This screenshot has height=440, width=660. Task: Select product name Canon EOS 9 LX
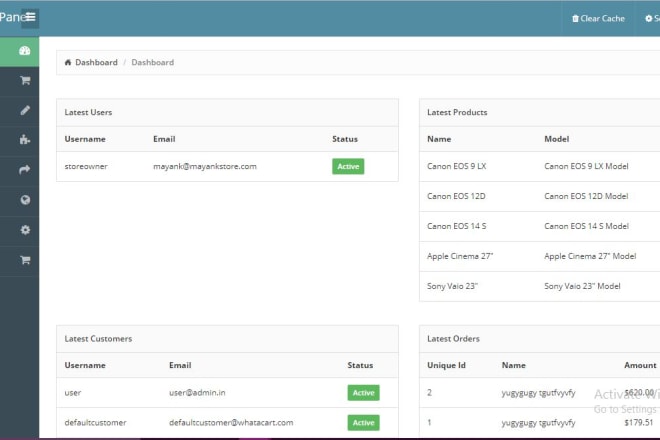456,166
